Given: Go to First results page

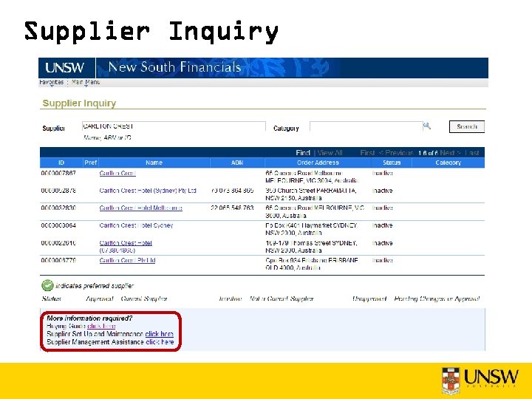Looking at the screenshot, I should pyautogui.click(x=367, y=153).
